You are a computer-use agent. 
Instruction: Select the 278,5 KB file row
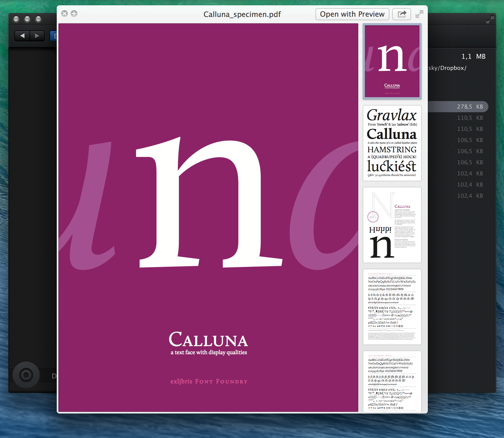(x=458, y=107)
